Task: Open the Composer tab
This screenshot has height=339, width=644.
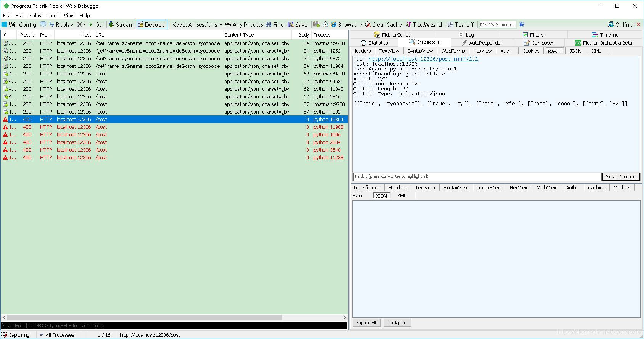Action: coord(538,43)
